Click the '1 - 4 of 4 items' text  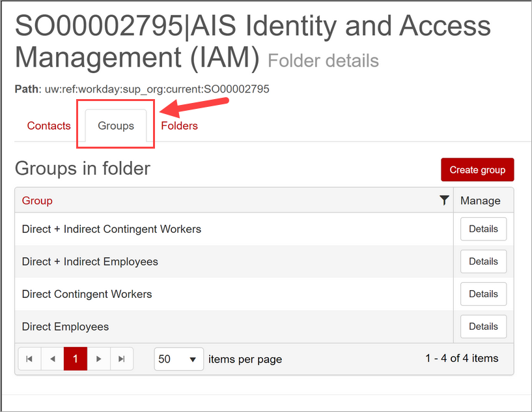(x=462, y=358)
